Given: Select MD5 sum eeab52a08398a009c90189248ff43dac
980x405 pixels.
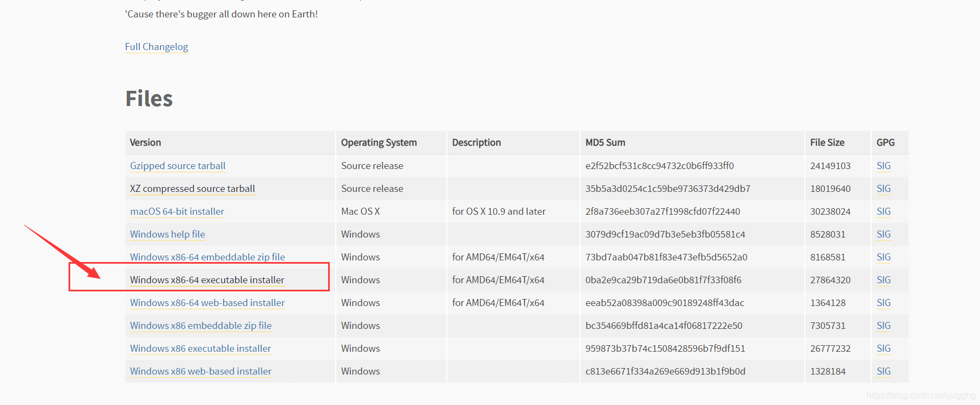Looking at the screenshot, I should click(665, 303).
